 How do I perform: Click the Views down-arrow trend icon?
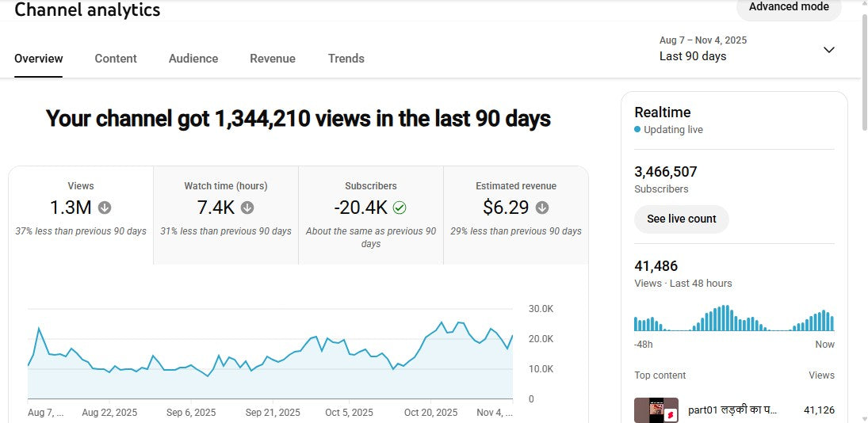[x=105, y=208]
